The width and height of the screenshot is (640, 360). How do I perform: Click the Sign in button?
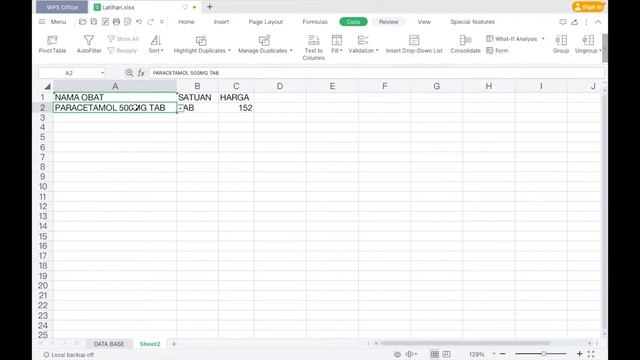(588, 7)
